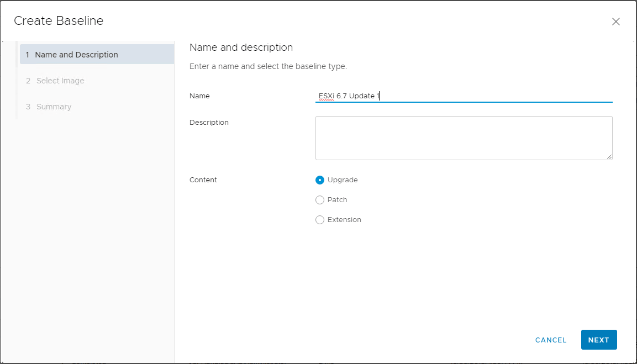Click the Create Baseline dialog title
The image size is (637, 364).
click(x=59, y=21)
